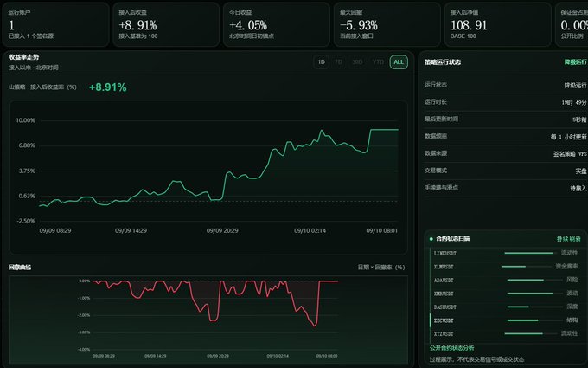Click the XTZUSDT progress bar
Viewport: 588px width, 368px height.
531,333
